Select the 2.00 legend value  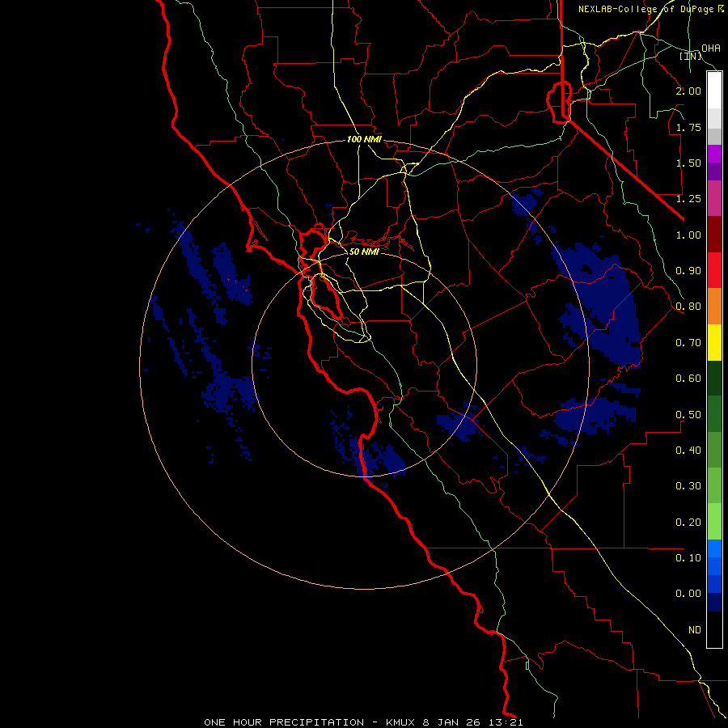[688, 91]
